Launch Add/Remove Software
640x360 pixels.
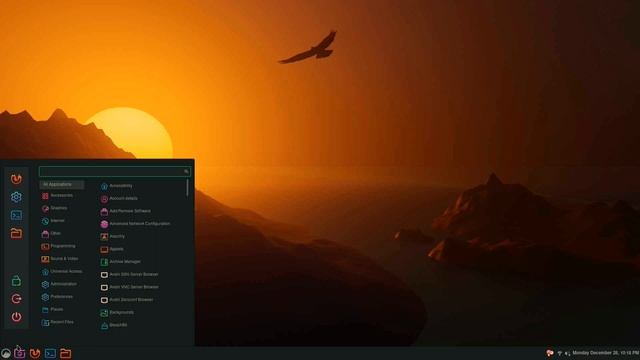point(126,211)
